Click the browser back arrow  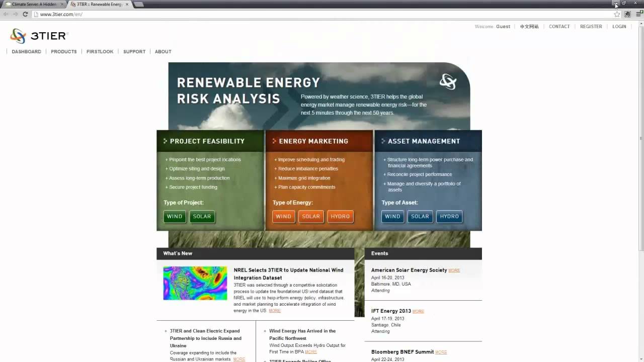(6, 14)
